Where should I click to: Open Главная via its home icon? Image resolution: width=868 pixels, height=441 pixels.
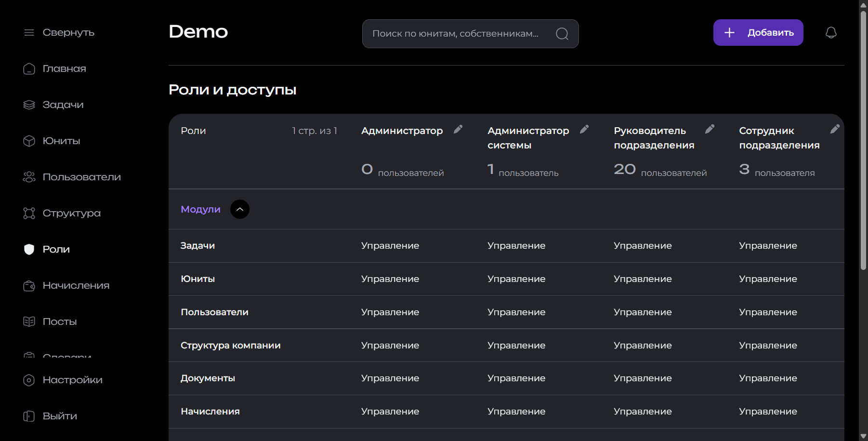[x=29, y=68]
